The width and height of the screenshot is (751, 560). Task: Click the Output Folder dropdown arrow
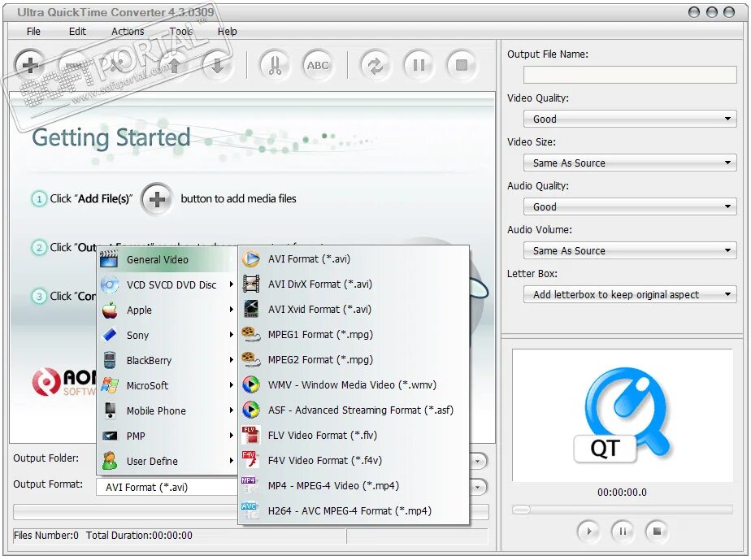click(478, 462)
